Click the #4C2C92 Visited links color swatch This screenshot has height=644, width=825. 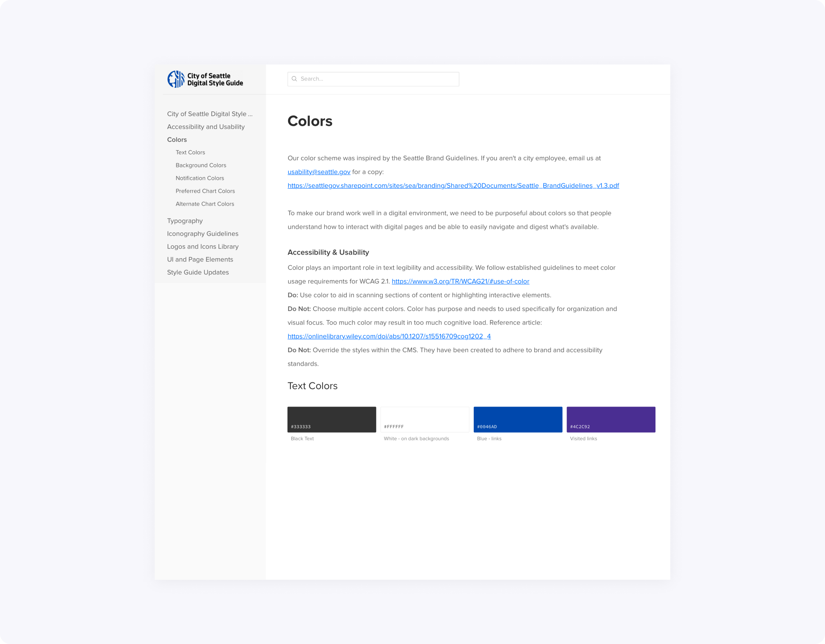(611, 419)
